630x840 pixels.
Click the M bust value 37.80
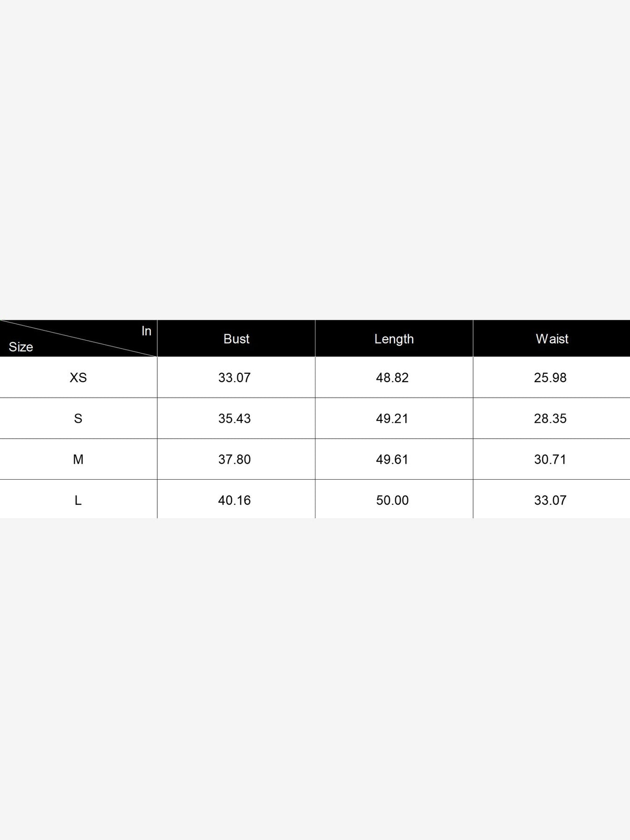click(234, 460)
